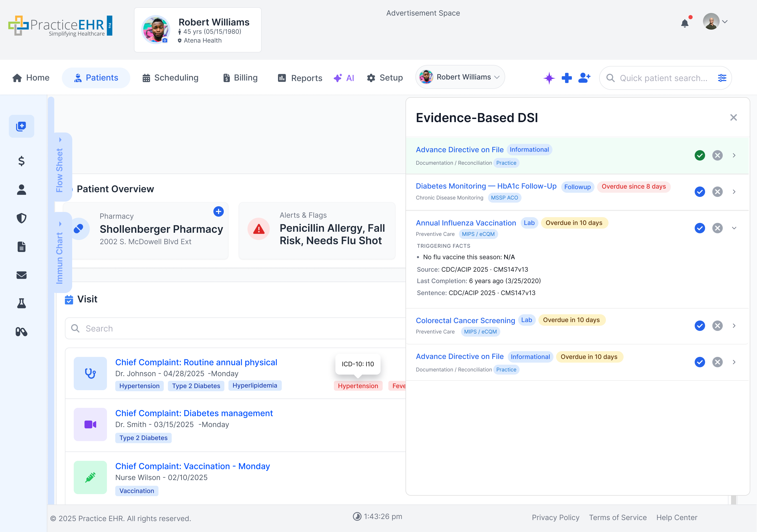Collapse Annual Influenza Vaccination details

(734, 228)
